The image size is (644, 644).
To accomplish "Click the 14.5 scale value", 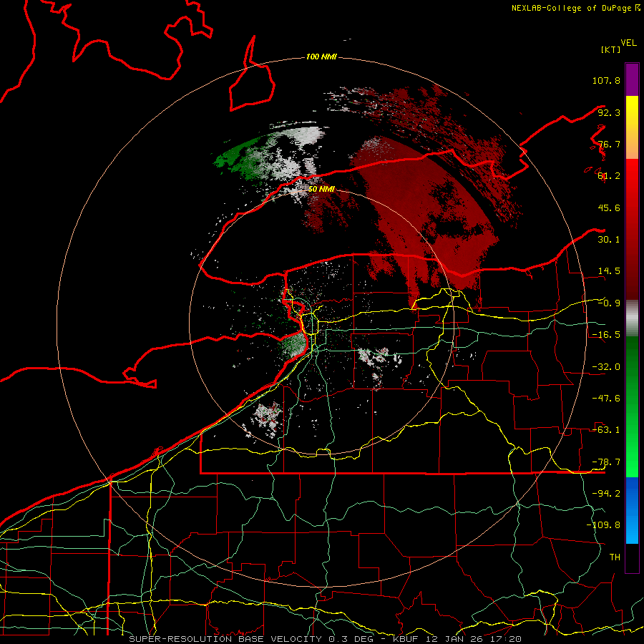I will click(x=609, y=271).
